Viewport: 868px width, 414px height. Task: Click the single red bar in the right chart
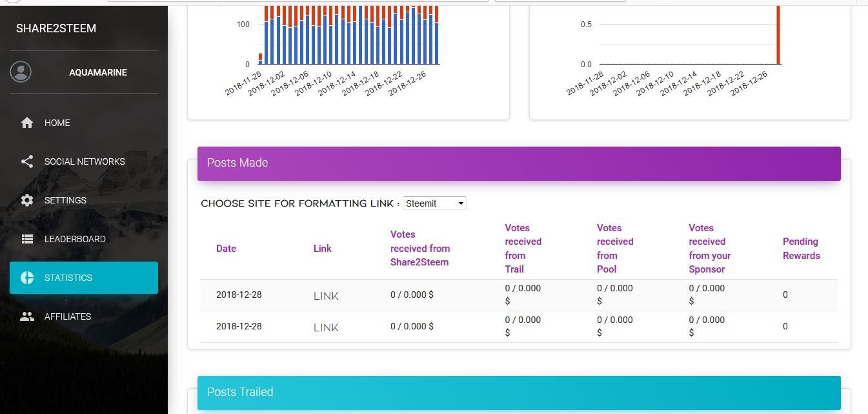tap(778, 35)
